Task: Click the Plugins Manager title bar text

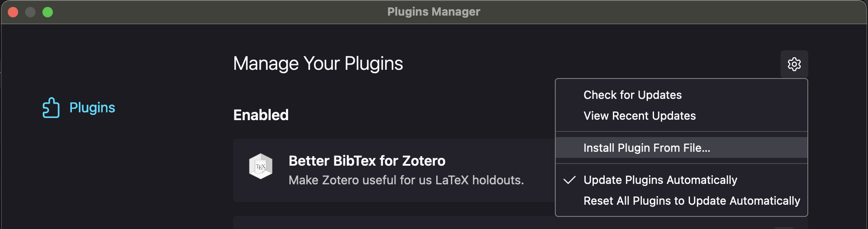Action: pyautogui.click(x=434, y=12)
